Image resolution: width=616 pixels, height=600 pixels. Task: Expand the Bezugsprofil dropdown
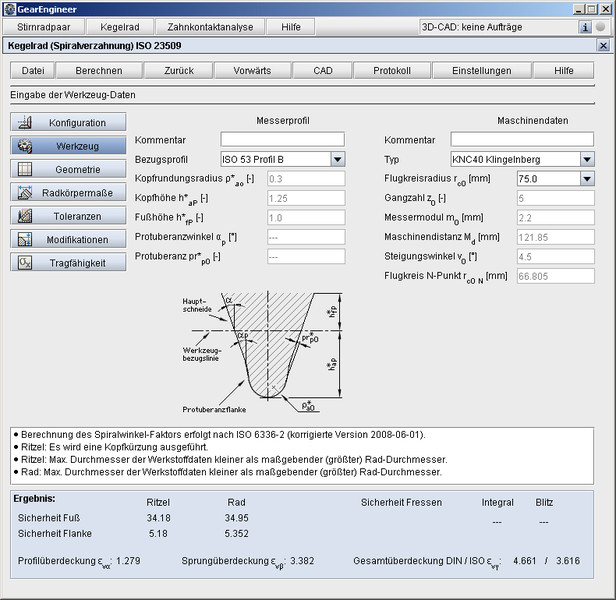[337, 159]
